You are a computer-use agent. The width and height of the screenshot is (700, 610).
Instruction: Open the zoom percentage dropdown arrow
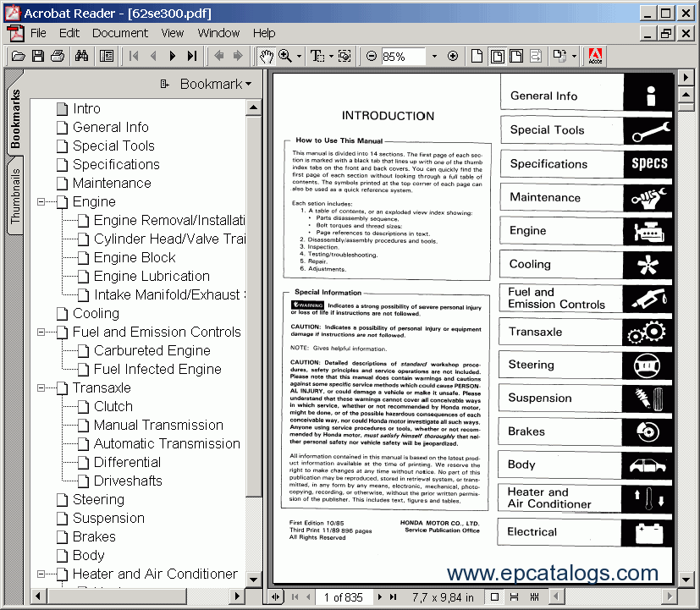(434, 57)
